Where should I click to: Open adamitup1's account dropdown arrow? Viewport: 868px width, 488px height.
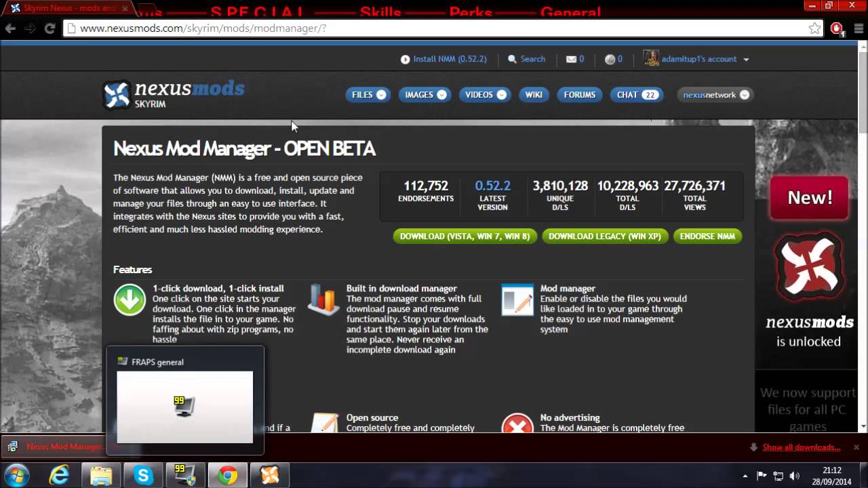(746, 60)
